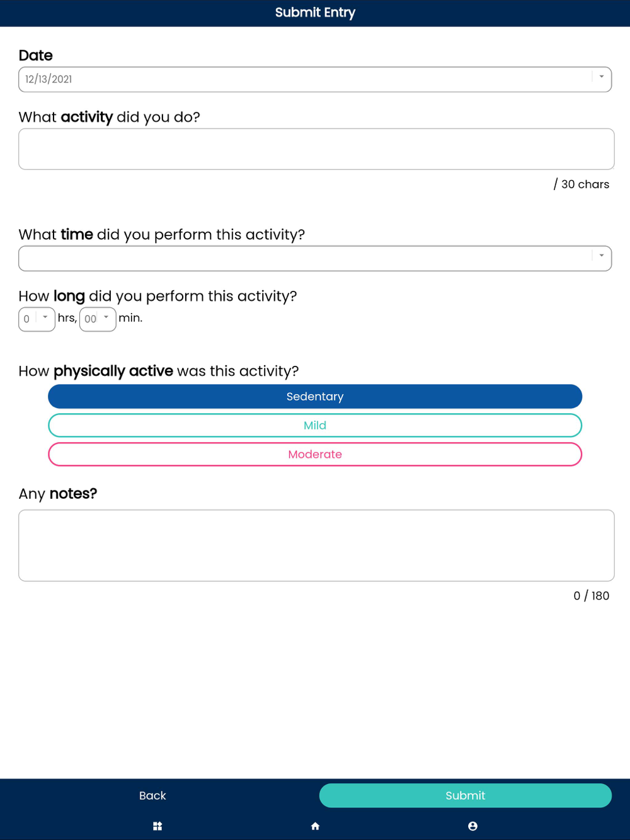630x840 pixels.
Task: Go to the home screen icon
Action: [x=315, y=826]
